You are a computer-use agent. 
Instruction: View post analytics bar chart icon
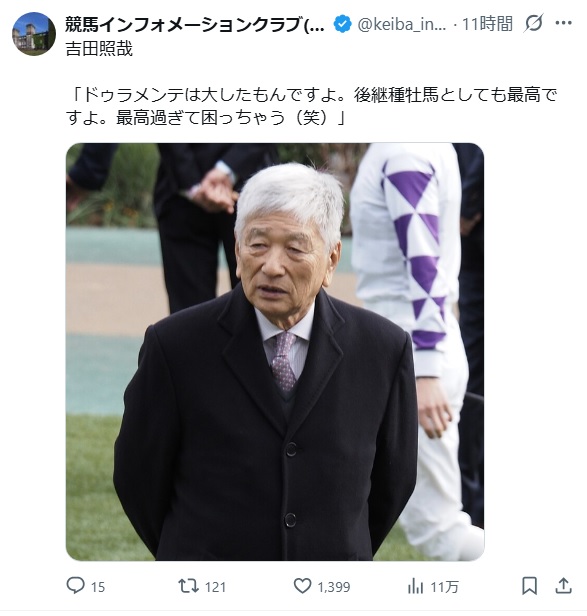tap(415, 587)
